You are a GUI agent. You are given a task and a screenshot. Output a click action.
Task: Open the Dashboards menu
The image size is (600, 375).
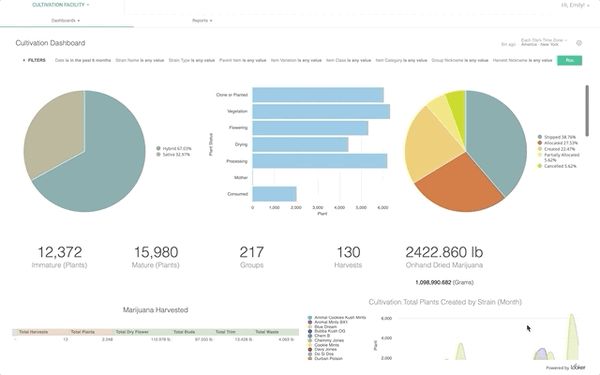tap(65, 21)
